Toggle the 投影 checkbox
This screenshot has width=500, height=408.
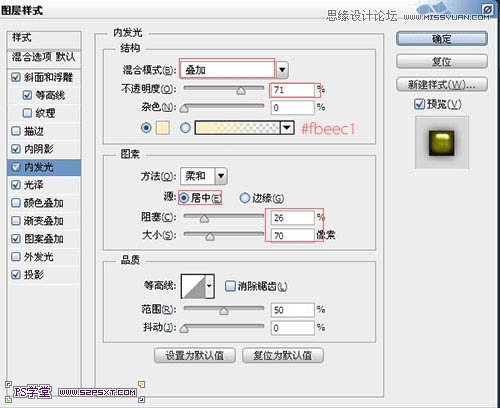(x=15, y=275)
